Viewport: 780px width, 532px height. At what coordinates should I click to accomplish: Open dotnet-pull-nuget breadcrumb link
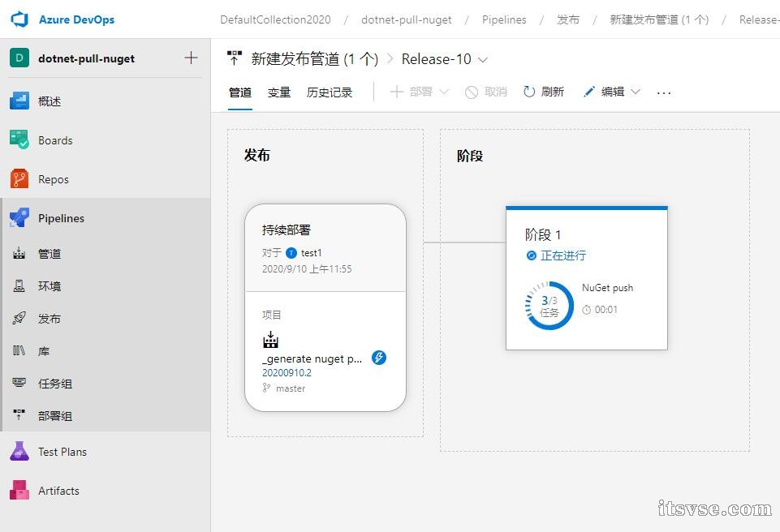[407, 20]
